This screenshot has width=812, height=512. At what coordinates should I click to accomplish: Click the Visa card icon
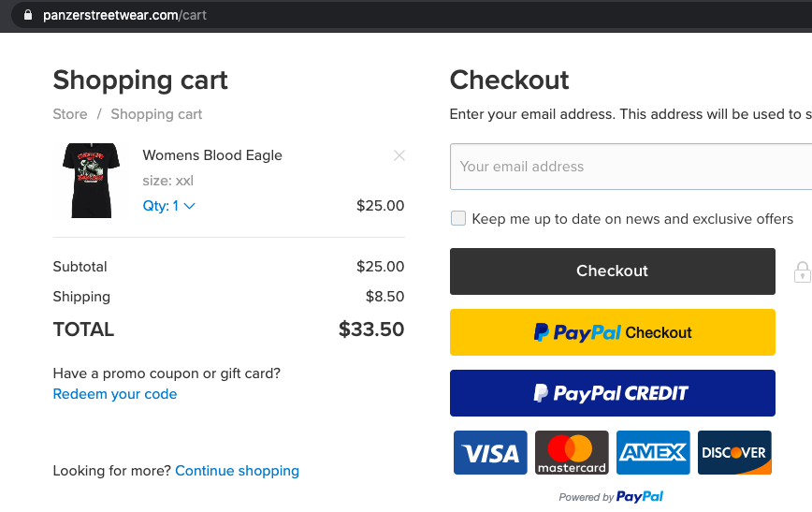(x=490, y=452)
